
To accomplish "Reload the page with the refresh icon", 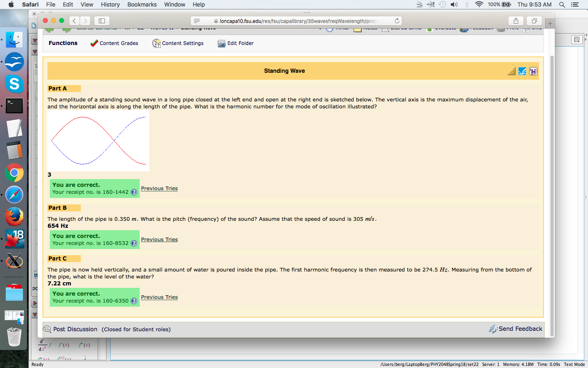I will pos(397,21).
